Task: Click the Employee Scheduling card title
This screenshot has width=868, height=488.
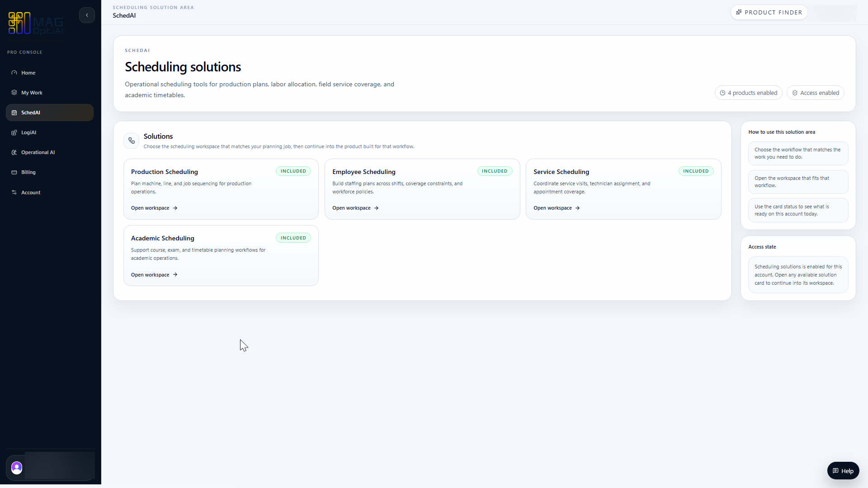Action: coord(364,172)
